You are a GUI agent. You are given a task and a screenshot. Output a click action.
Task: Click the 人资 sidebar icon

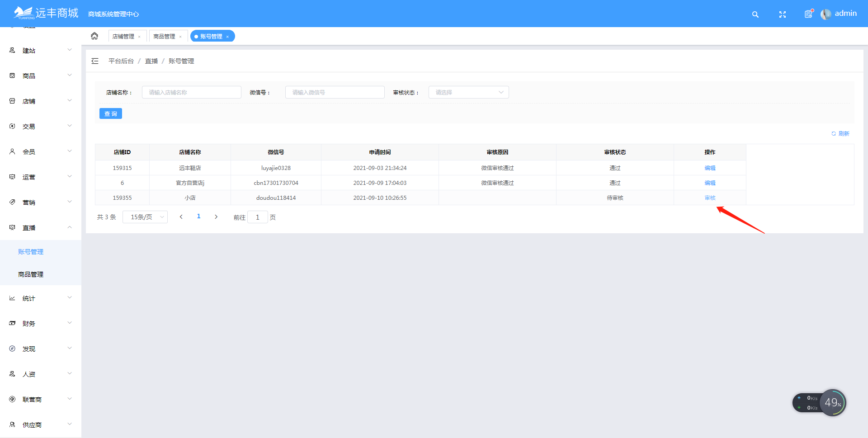[x=12, y=374]
